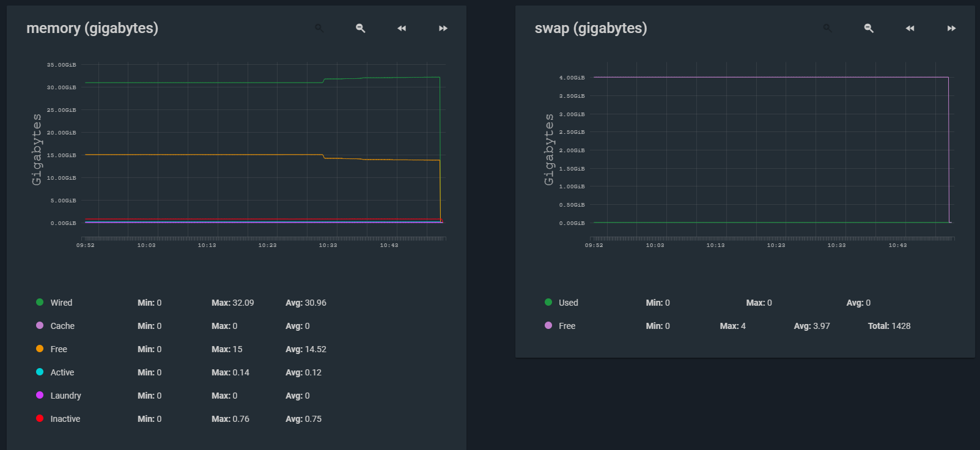This screenshot has width=980, height=450.
Task: Select the Cache legend label
Action: 62,326
